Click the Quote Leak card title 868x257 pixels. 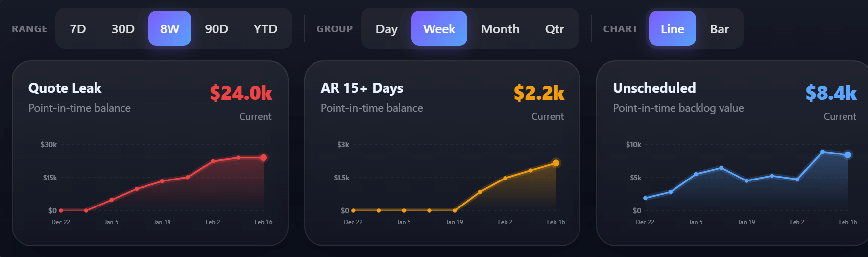point(65,88)
